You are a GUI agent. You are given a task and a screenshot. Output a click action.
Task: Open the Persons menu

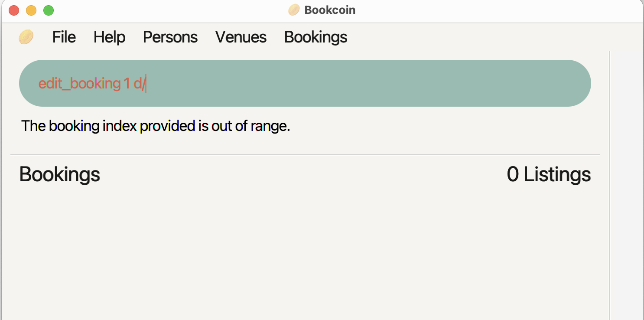click(170, 37)
